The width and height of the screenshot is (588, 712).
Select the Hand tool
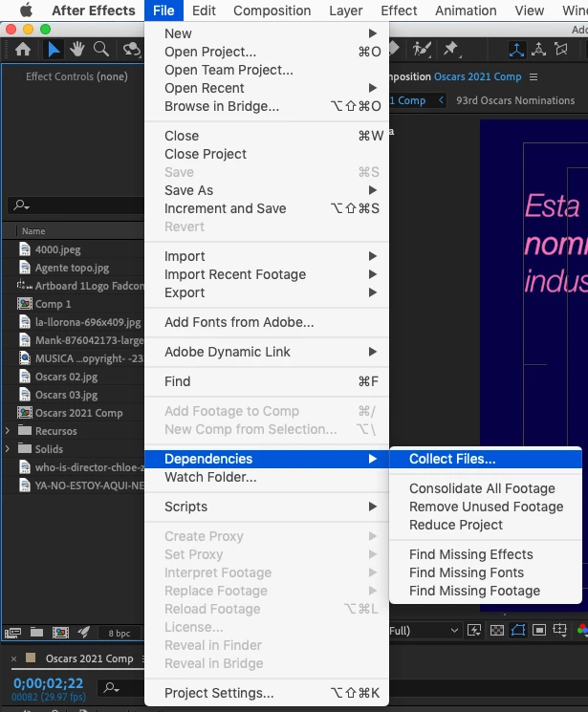click(77, 49)
